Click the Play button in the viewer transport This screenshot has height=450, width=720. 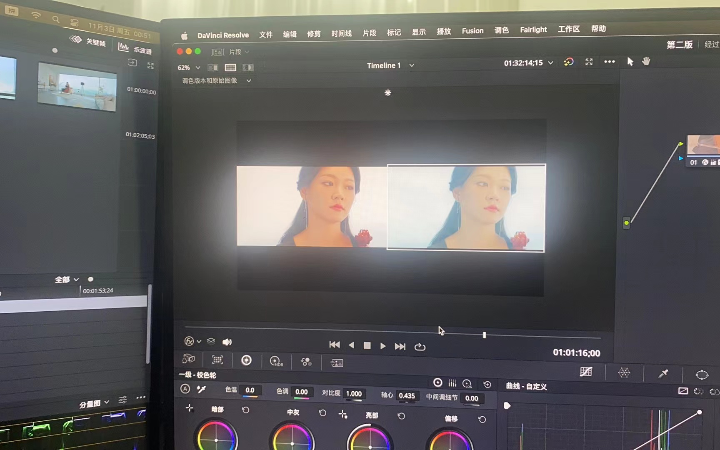pos(383,346)
